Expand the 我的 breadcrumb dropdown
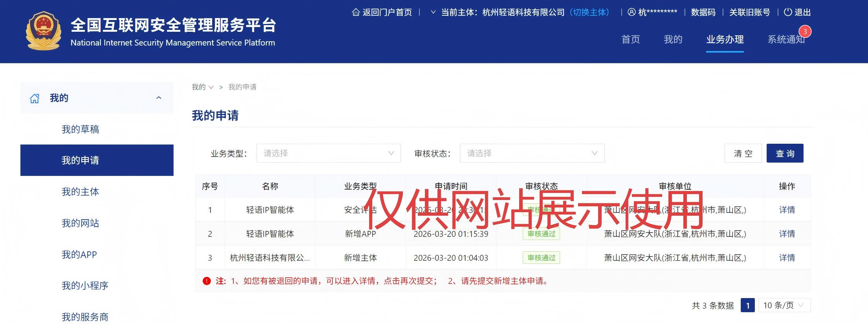The height and width of the screenshot is (324, 868). click(x=211, y=87)
